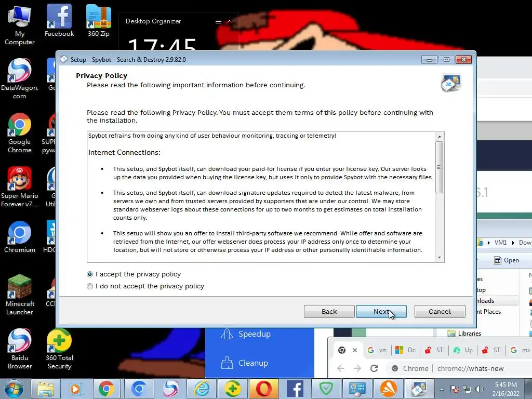Click the Spybot setup taskbar icon

tap(419, 389)
